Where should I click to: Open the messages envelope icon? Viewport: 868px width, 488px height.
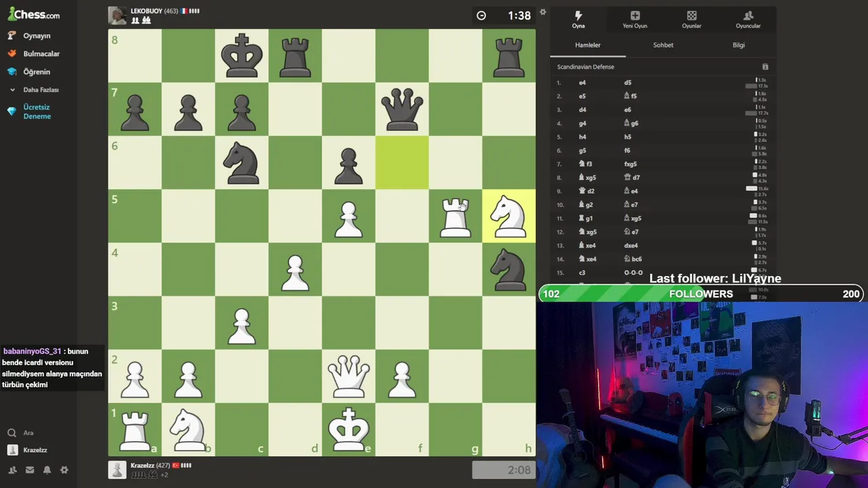click(x=30, y=470)
